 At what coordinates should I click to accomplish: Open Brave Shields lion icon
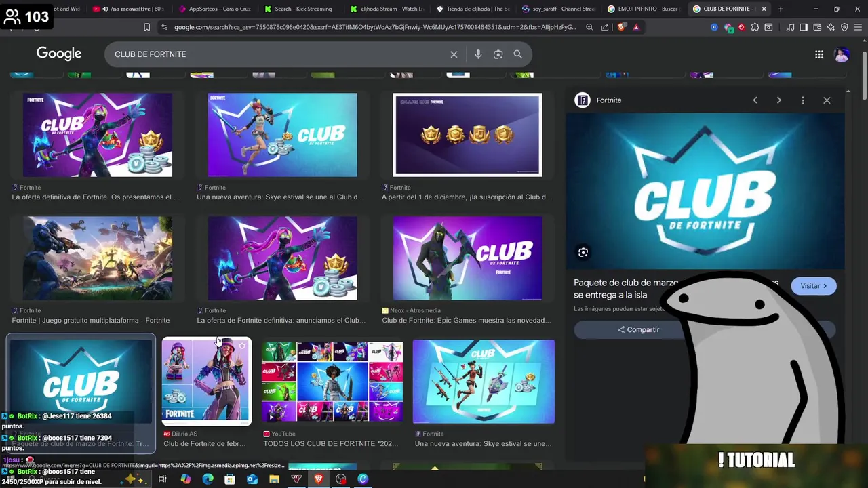point(622,27)
